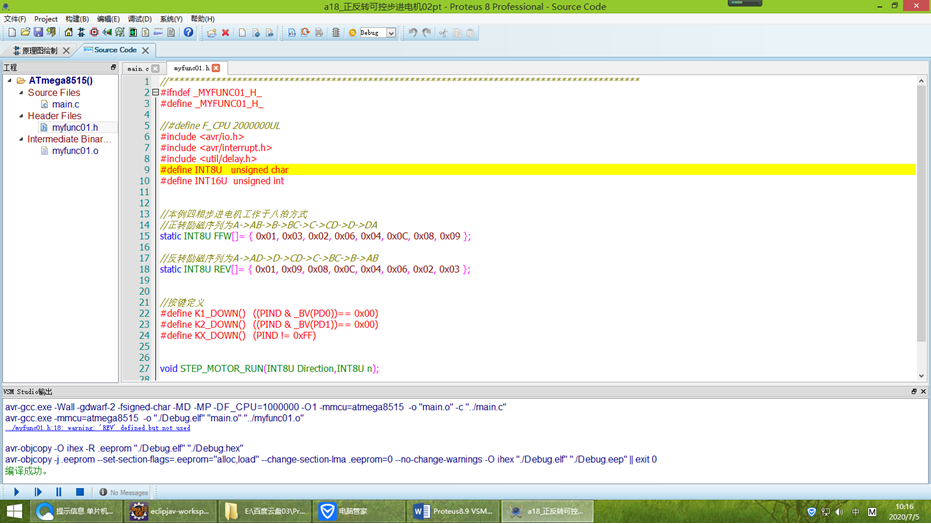Click the Source Code module toolbar icon
931x524 pixels.
158,33
